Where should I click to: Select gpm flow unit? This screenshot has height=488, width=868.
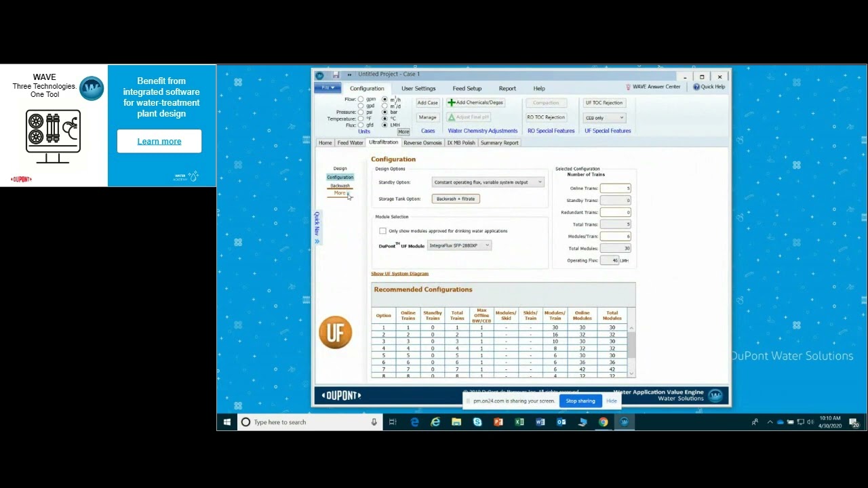pos(361,100)
